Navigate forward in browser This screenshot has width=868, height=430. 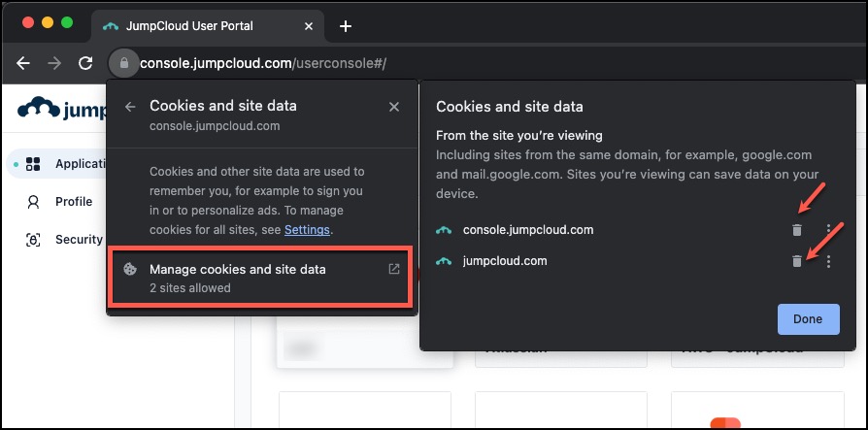(54, 63)
